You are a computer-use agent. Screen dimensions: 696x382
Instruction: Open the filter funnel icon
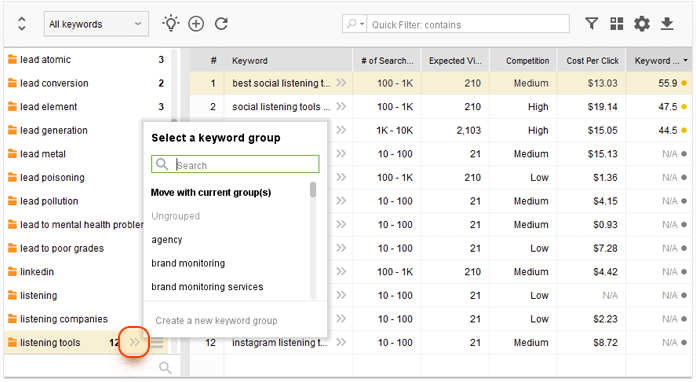[x=591, y=24]
